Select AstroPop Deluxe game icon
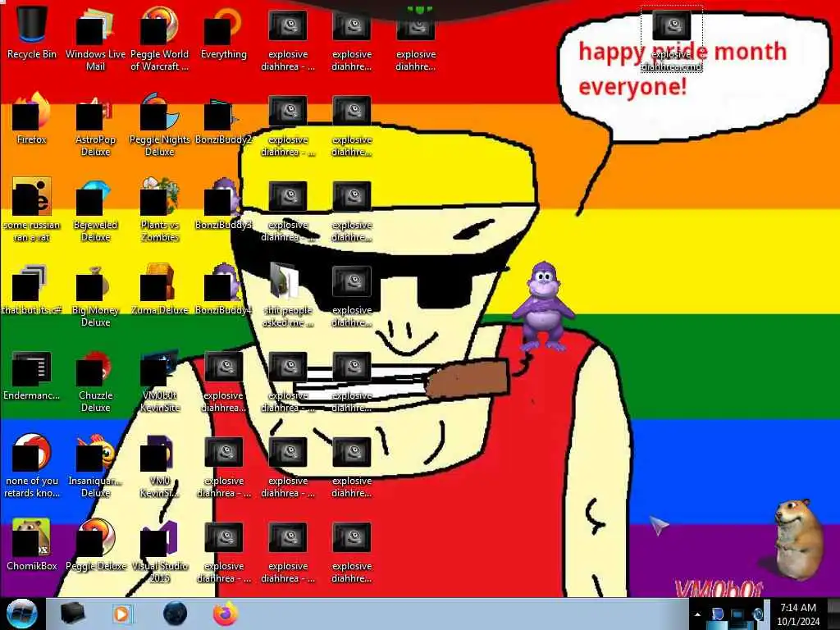 [95, 125]
